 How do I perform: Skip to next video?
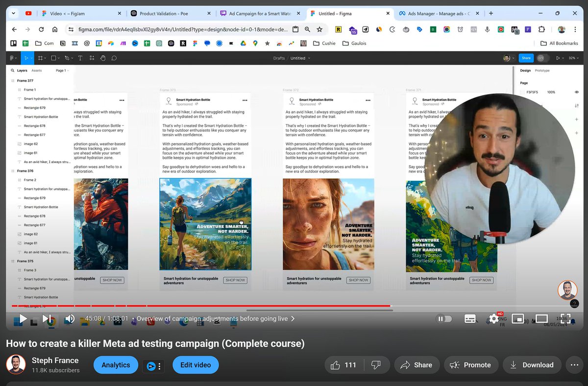coord(47,319)
